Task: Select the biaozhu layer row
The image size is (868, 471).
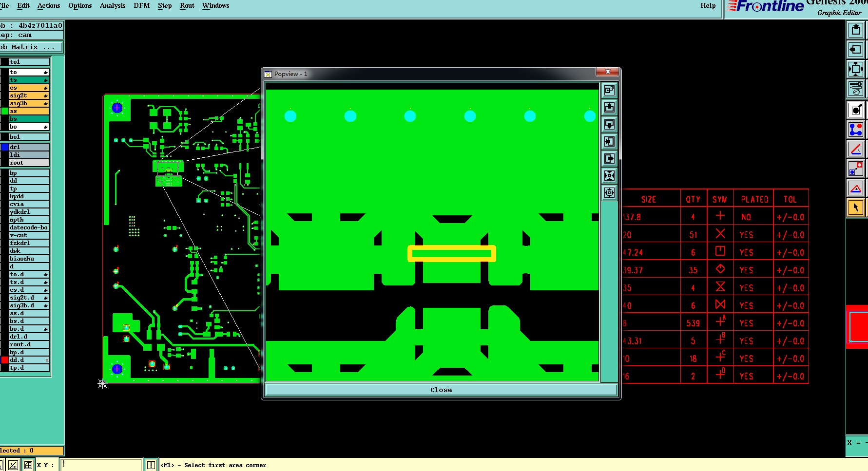Action: (x=29, y=259)
